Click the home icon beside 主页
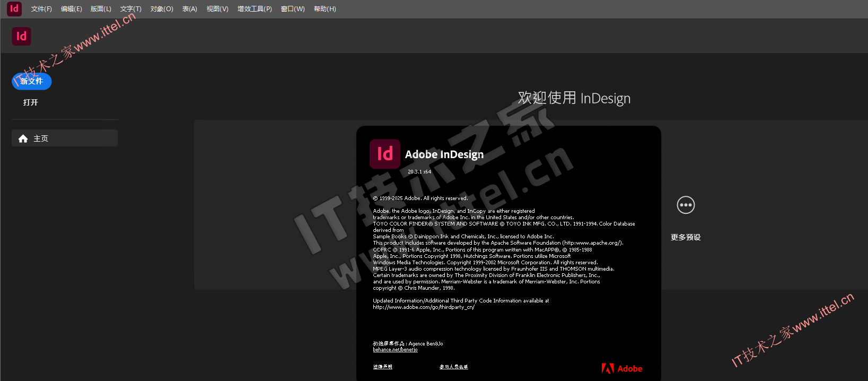 (23, 138)
